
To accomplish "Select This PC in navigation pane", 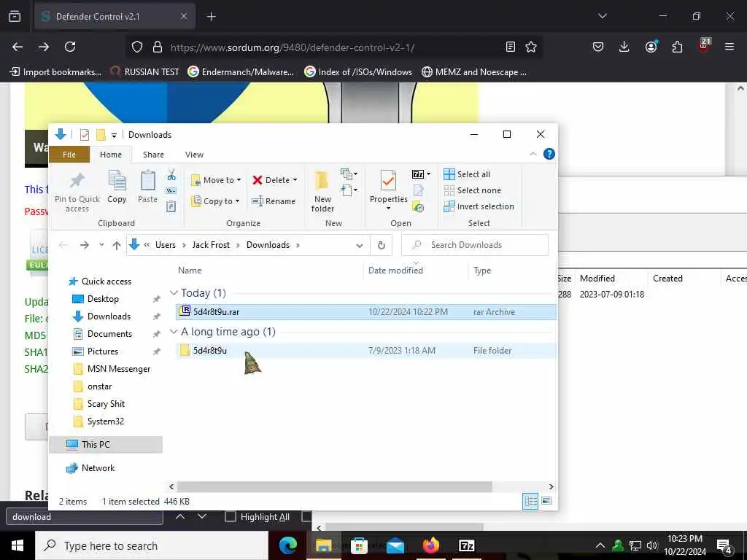I will tap(106, 444).
